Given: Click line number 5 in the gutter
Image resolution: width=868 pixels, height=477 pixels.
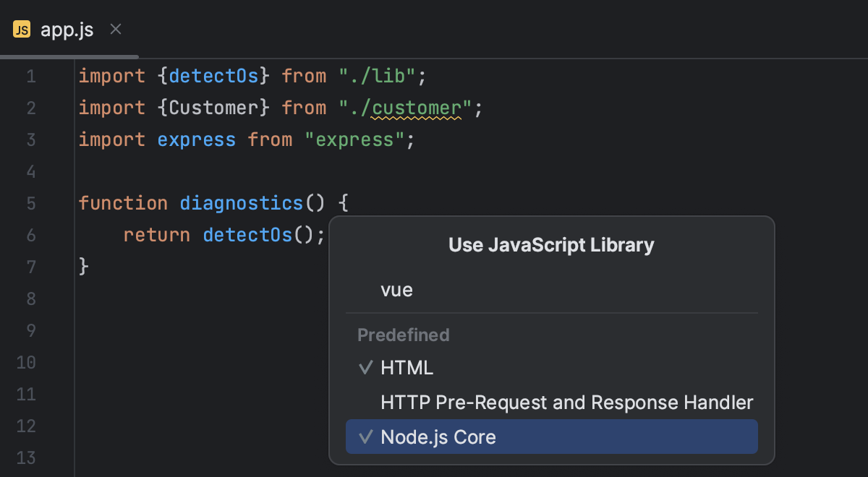Looking at the screenshot, I should (30, 202).
